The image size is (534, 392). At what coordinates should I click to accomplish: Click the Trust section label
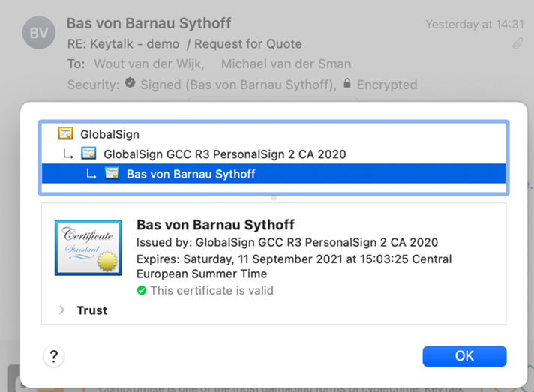pos(91,310)
